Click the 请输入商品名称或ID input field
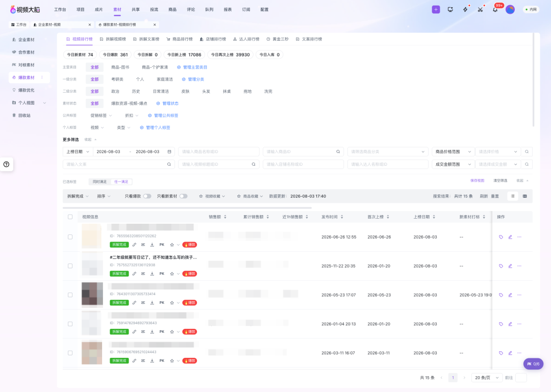The height and width of the screenshot is (392, 551). (x=218, y=152)
